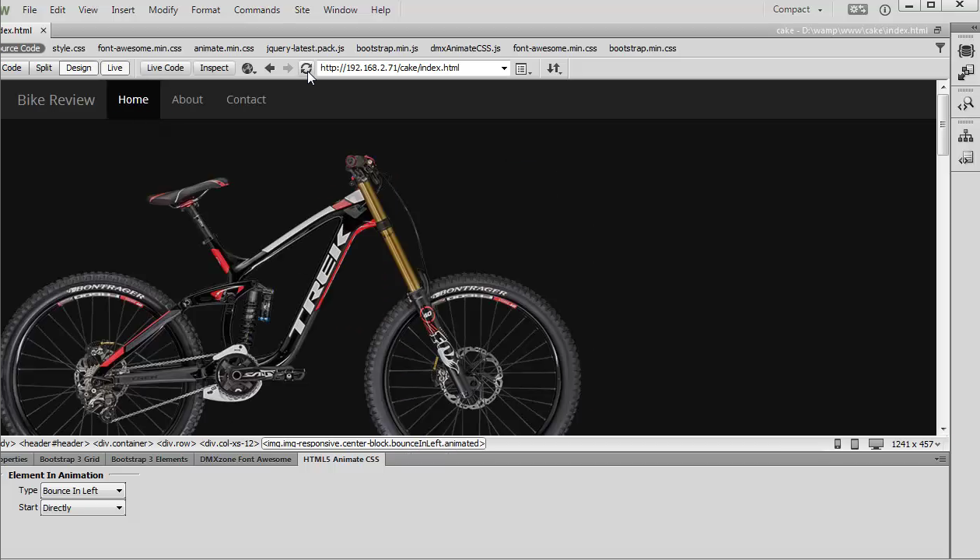The width and height of the screenshot is (980, 560).
Task: Switch to Split view
Action: 44,68
